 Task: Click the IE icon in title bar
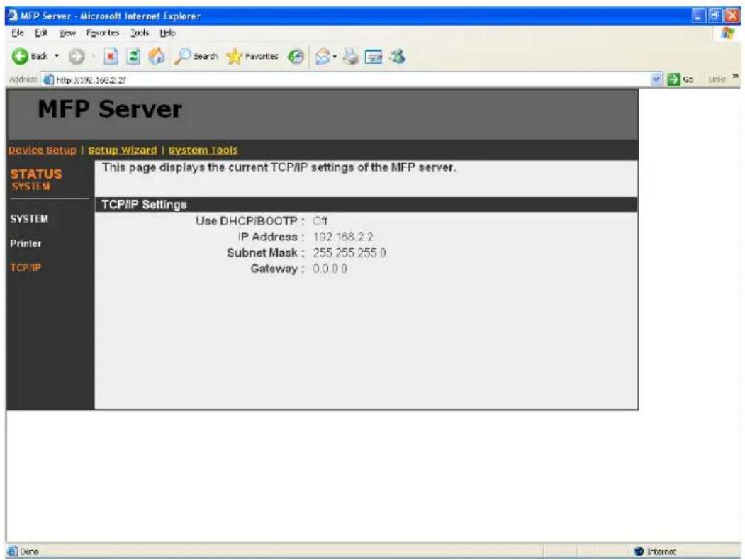(x=12, y=16)
